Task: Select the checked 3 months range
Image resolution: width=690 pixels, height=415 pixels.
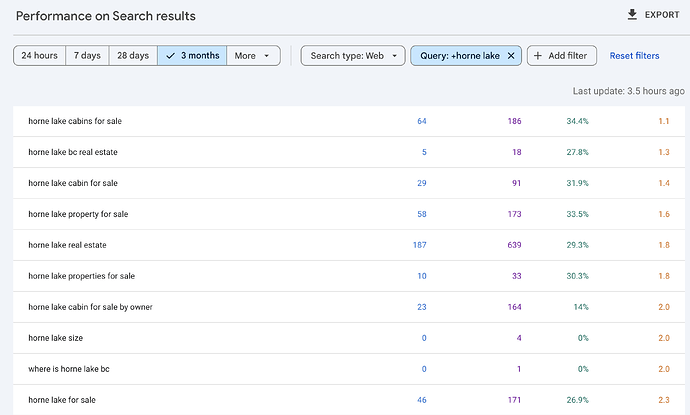Action: (x=192, y=56)
